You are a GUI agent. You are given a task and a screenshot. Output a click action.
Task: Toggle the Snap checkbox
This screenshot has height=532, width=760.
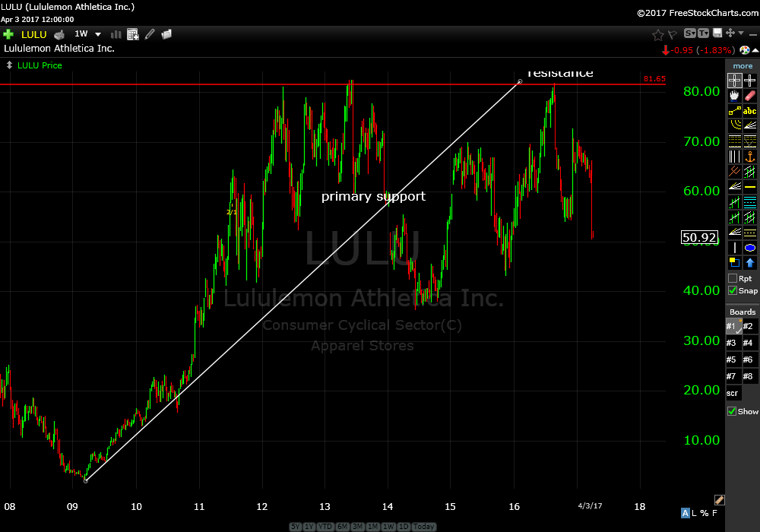733,290
